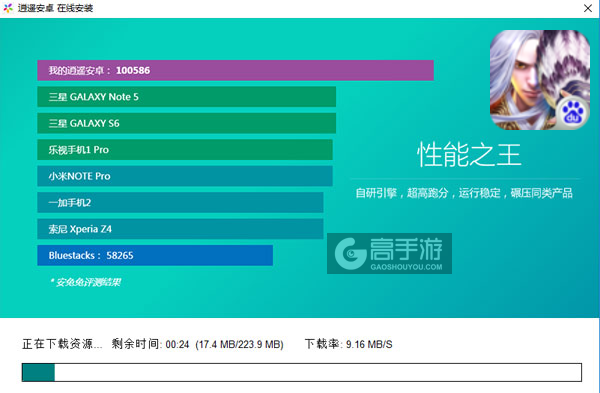Click the 下载率 9.16 MB/S speed text
The image size is (600, 393).
pyautogui.click(x=349, y=344)
